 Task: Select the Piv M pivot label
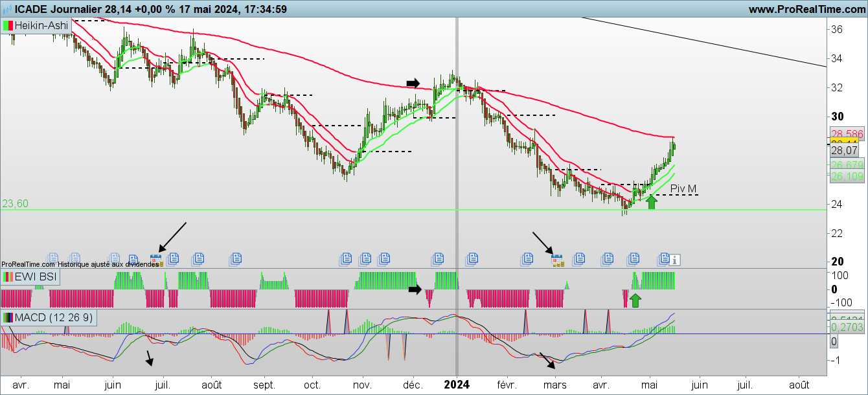point(683,189)
